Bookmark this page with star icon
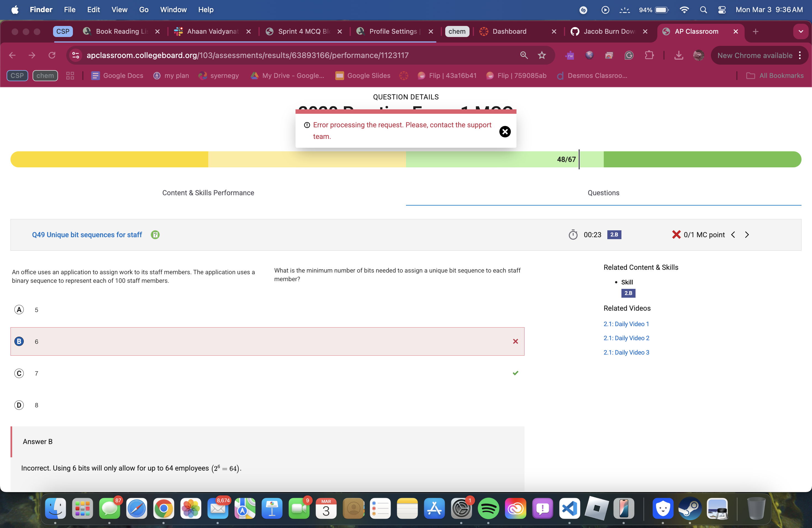Image resolution: width=812 pixels, height=528 pixels. 542,55
